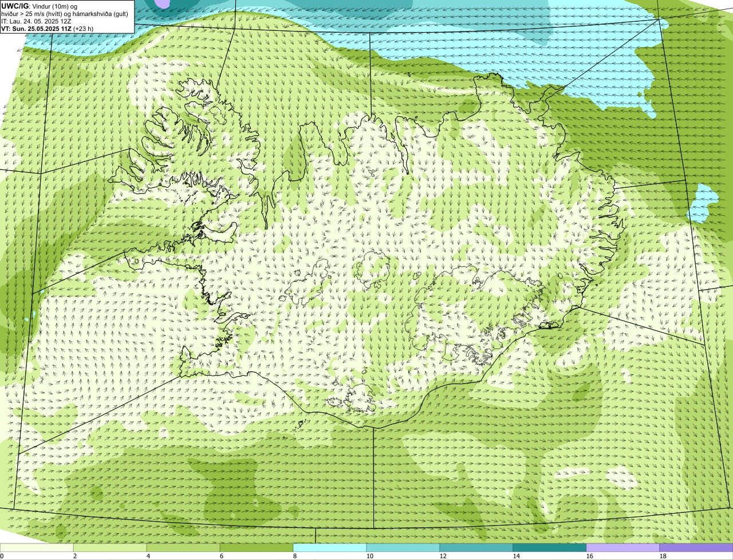Click the pale yellow 0–2 m/s legend swatch

(37, 548)
